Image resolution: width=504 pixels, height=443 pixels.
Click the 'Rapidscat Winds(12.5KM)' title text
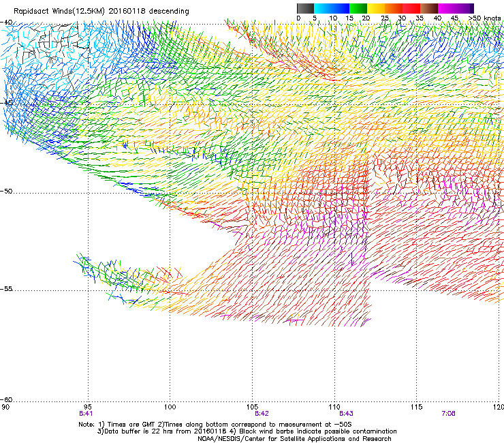[59, 12]
